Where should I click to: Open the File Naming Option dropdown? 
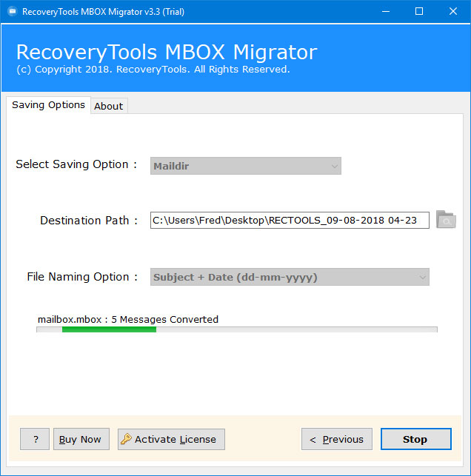[x=290, y=277]
